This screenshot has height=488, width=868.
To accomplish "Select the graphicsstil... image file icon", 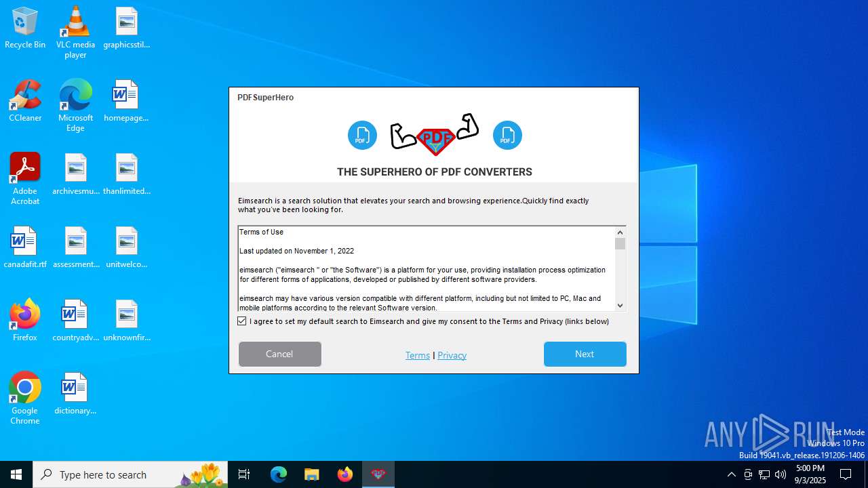I will click(x=126, y=28).
